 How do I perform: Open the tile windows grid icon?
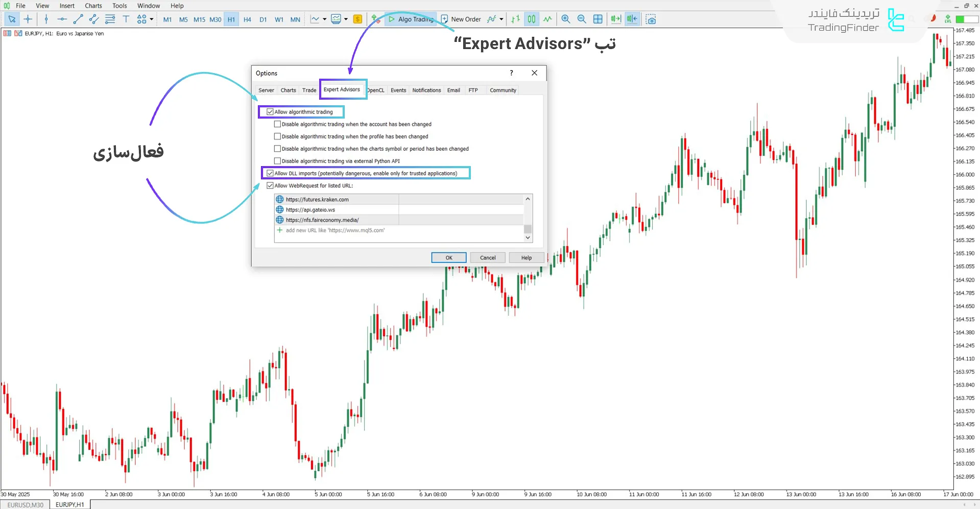point(597,19)
